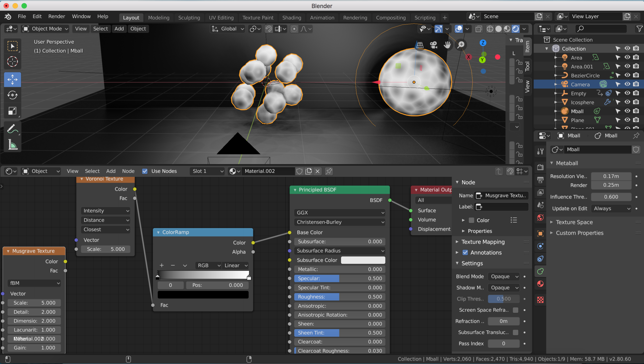
Task: Remove a color stop from ColorRamp
Action: (x=173, y=265)
